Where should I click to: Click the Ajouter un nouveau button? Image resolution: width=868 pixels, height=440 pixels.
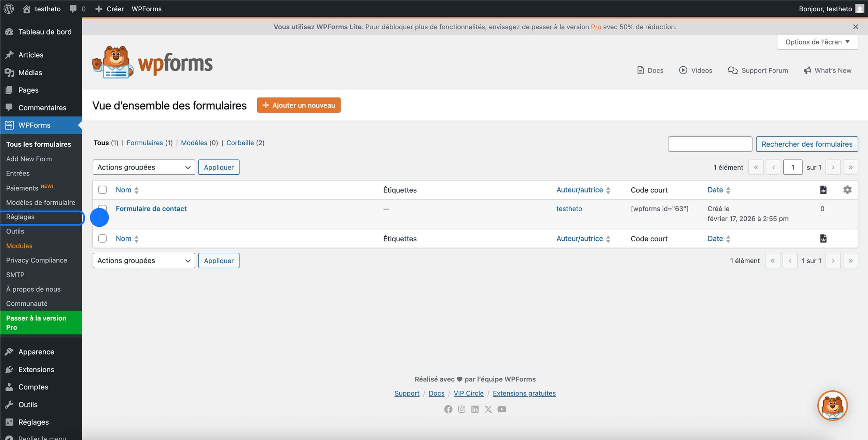(299, 105)
